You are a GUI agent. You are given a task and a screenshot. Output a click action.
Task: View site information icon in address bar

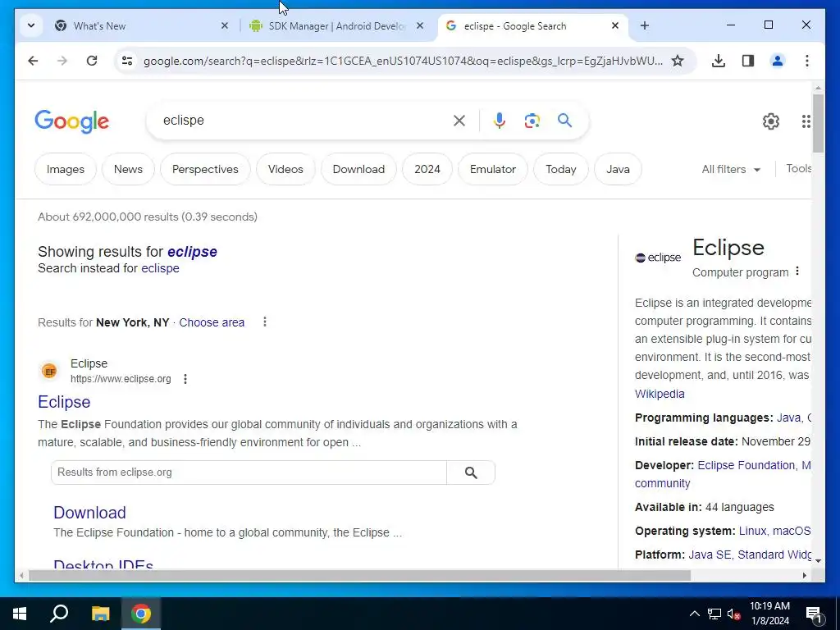pos(127,61)
